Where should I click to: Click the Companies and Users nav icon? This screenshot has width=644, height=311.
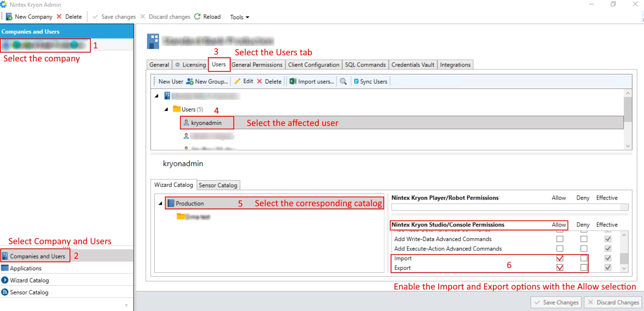tap(5, 256)
